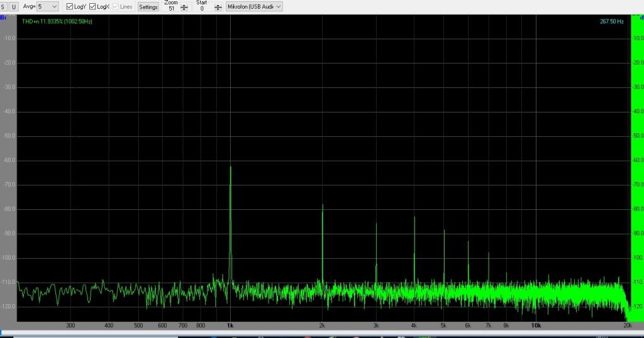Viewport: 644px width, 338px height.
Task: Click the 500 frequency axis label
Action: pyautogui.click(x=138, y=325)
